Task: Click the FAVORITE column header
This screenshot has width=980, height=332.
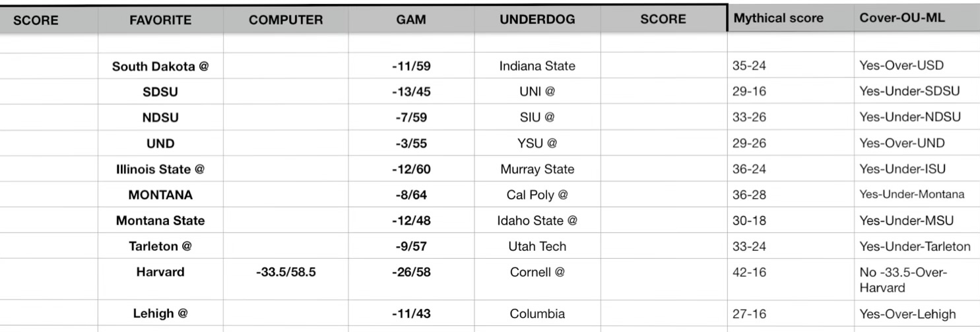Action: coord(160,20)
